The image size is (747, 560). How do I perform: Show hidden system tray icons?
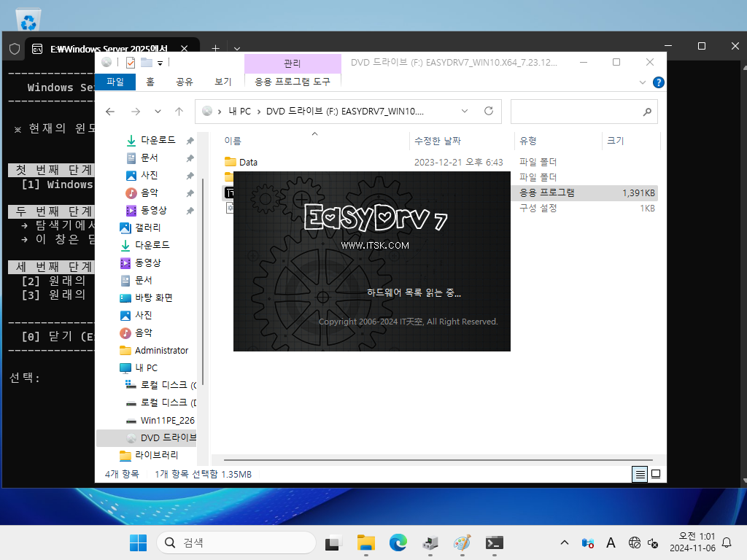point(565,542)
